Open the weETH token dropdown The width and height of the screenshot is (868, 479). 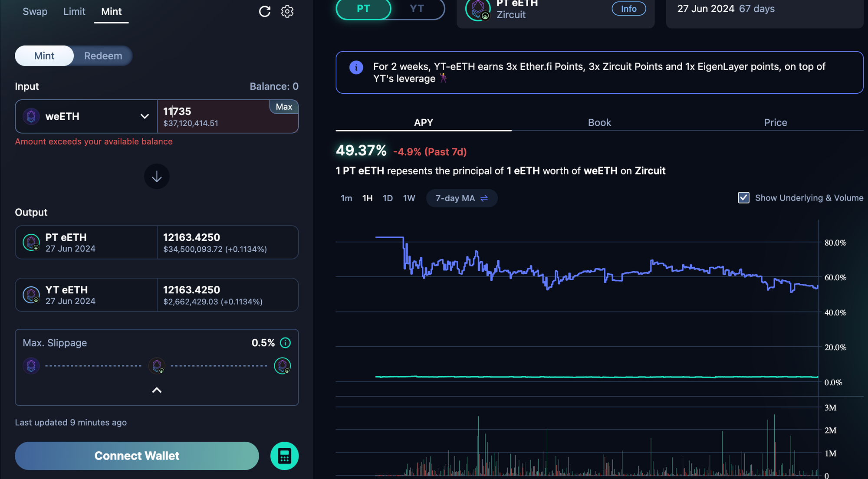pyautogui.click(x=86, y=116)
